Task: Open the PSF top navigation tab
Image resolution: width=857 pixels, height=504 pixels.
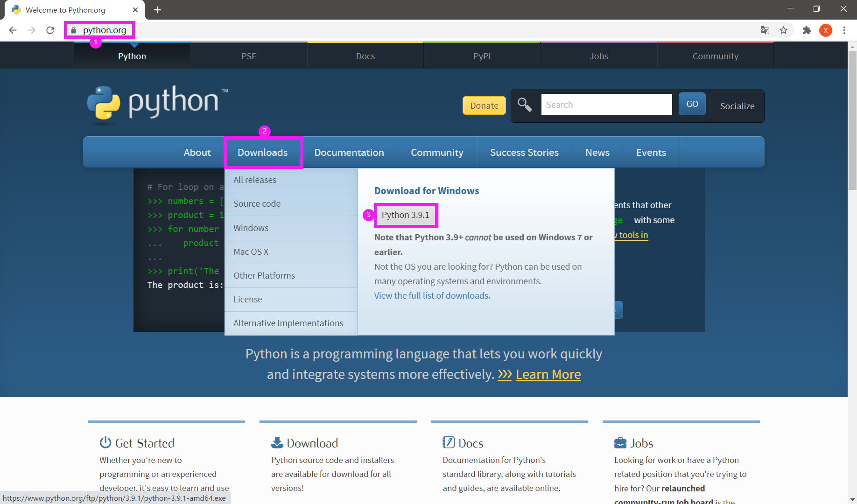Action: click(x=249, y=56)
